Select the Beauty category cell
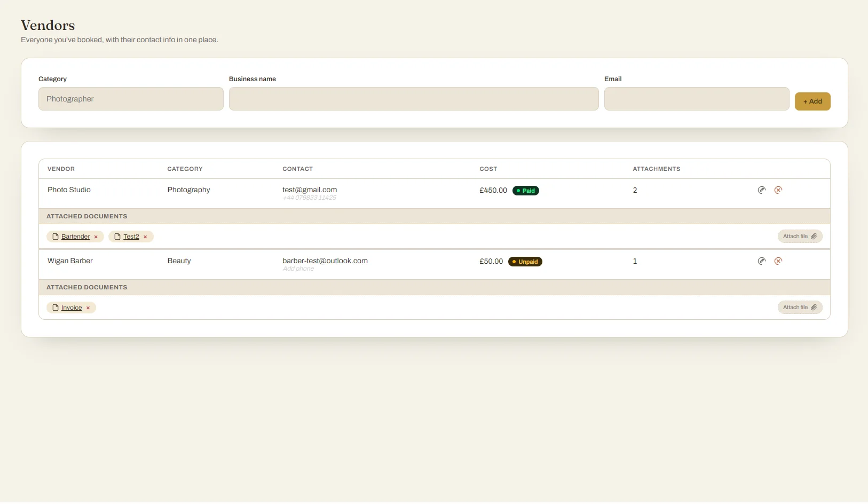Image resolution: width=868 pixels, height=504 pixels. pos(179,261)
